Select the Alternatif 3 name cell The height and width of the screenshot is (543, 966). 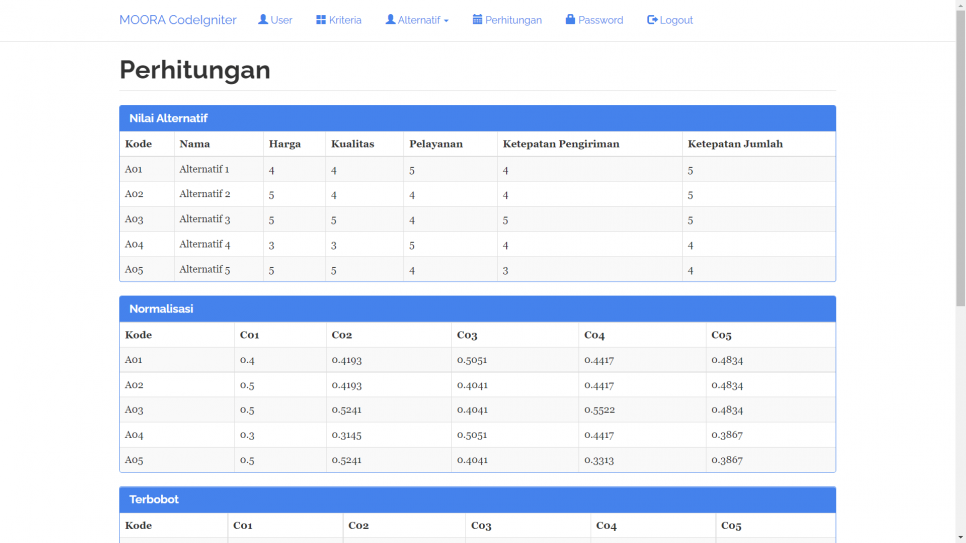coord(205,219)
